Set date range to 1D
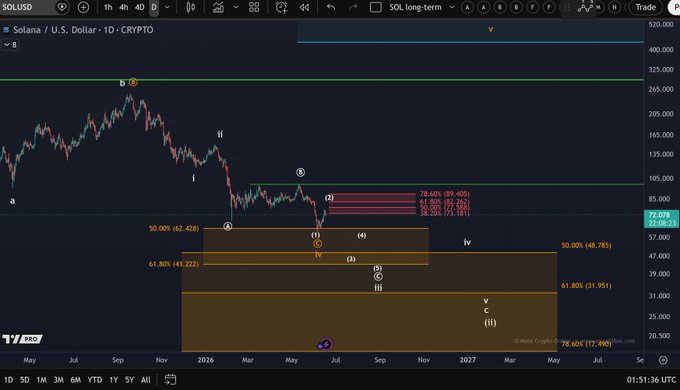 pos(8,380)
